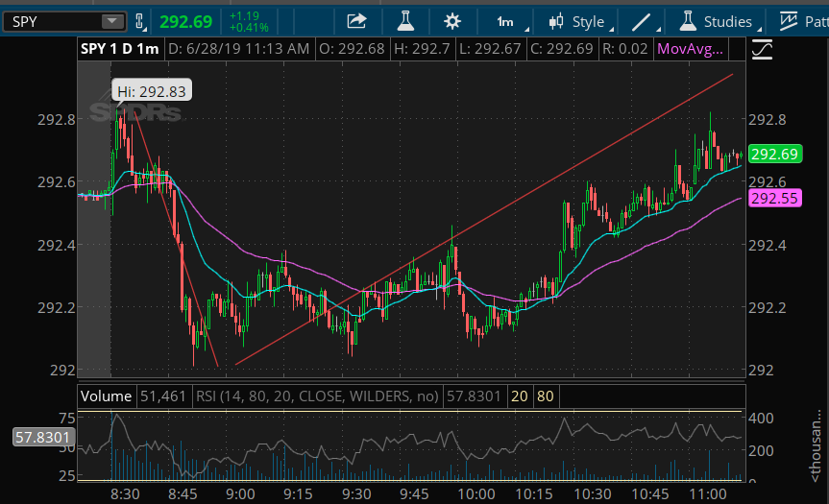Click the green 292.69 last price tag
829x504 pixels.
pos(774,155)
